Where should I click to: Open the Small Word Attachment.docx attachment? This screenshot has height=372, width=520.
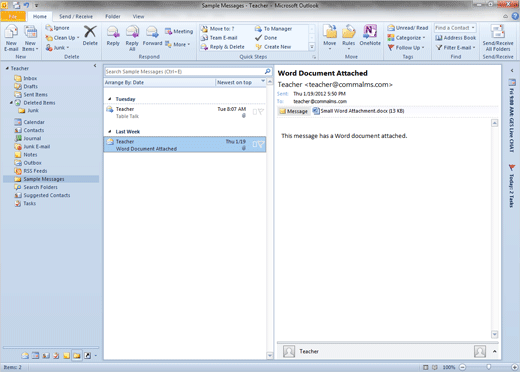[x=358, y=111]
